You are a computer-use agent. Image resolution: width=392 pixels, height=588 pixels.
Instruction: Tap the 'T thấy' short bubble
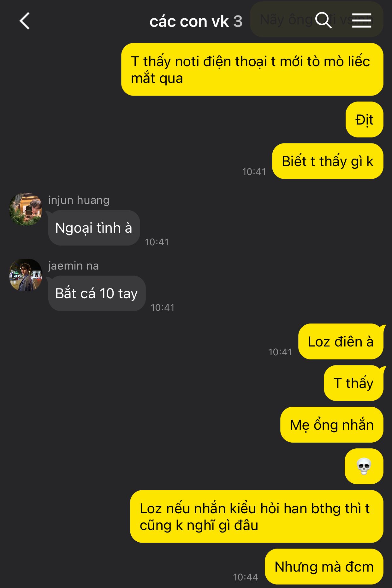click(x=353, y=383)
